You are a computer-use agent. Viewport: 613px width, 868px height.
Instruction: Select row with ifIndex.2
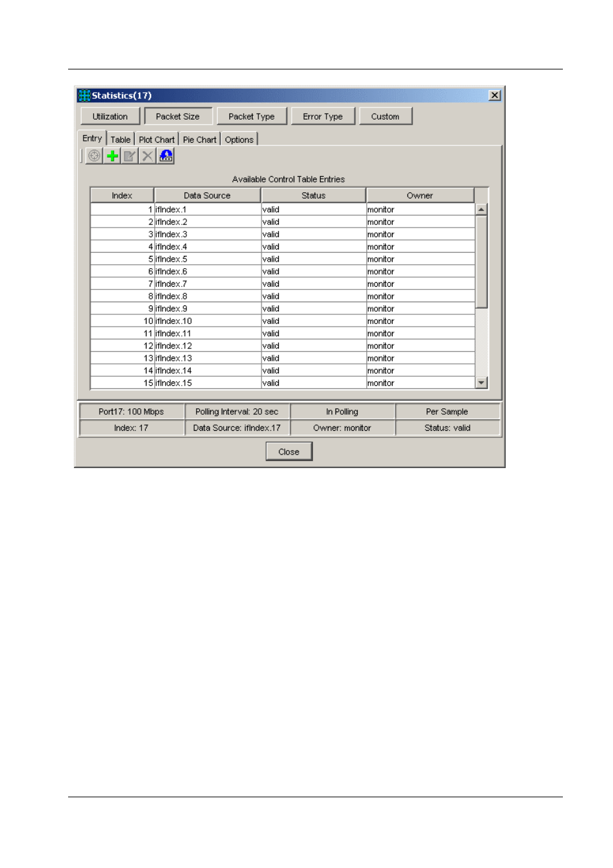pos(283,222)
